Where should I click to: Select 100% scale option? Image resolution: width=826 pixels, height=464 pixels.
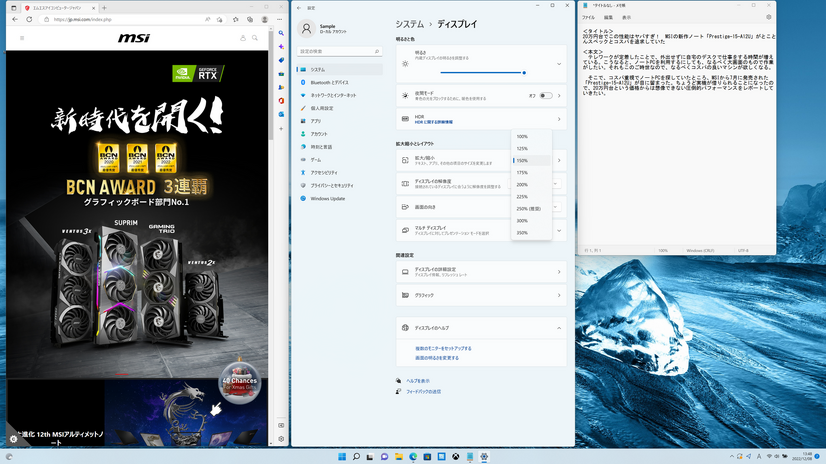click(531, 136)
